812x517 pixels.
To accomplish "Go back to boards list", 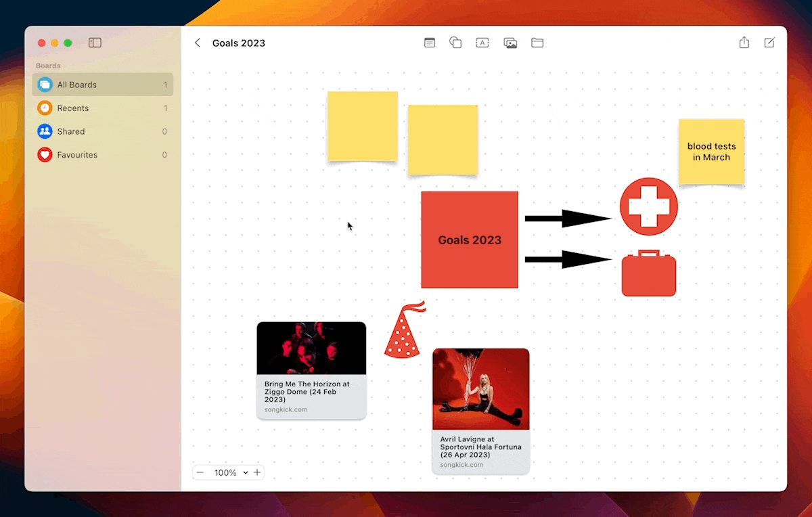I will pyautogui.click(x=198, y=43).
